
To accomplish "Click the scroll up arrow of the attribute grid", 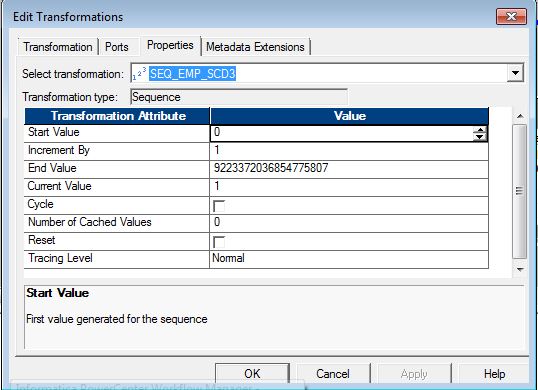I will pyautogui.click(x=520, y=117).
